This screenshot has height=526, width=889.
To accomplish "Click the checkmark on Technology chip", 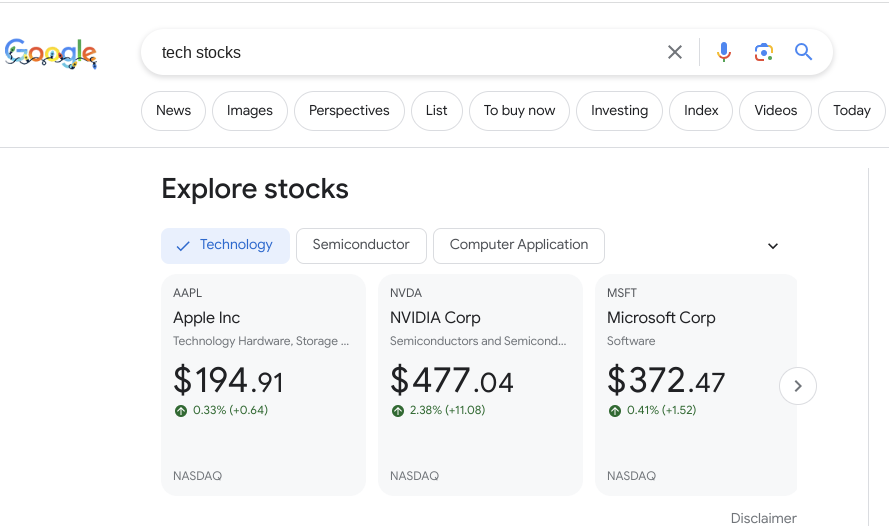I will tap(183, 246).
